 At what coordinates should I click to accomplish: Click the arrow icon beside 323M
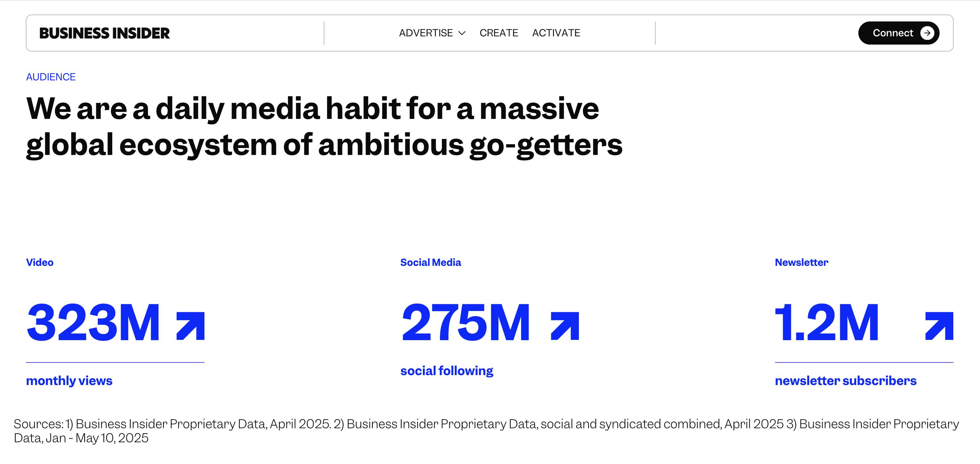tap(191, 326)
